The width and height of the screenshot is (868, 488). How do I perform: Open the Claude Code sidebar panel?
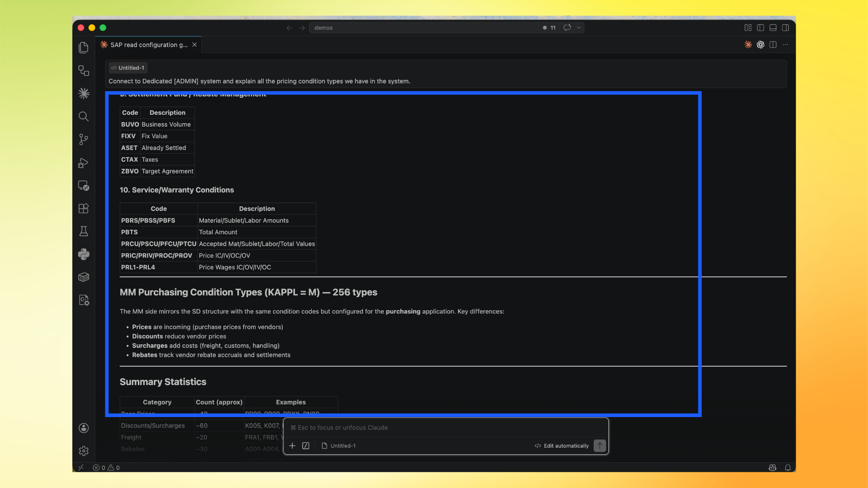(84, 94)
